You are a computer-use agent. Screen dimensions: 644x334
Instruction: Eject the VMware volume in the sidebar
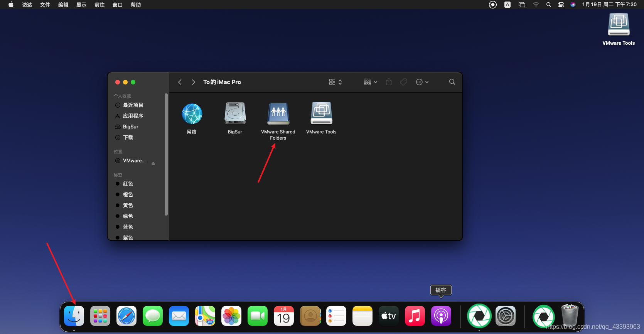point(153,164)
